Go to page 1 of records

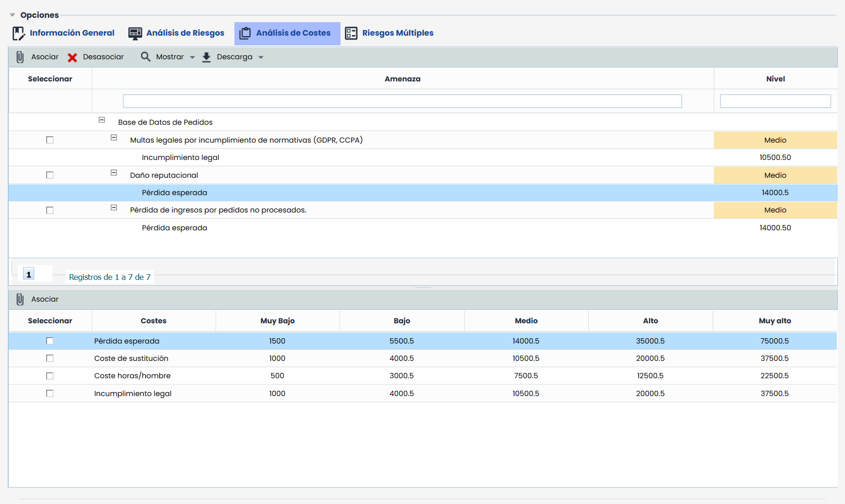click(29, 274)
